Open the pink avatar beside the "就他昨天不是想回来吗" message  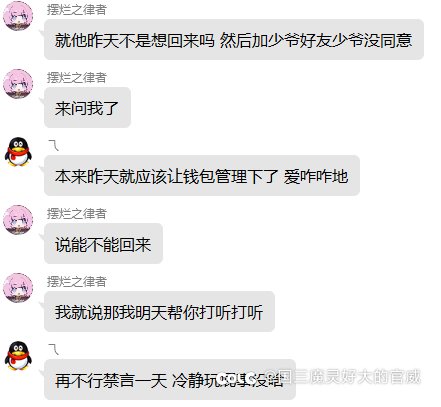pos(18,15)
